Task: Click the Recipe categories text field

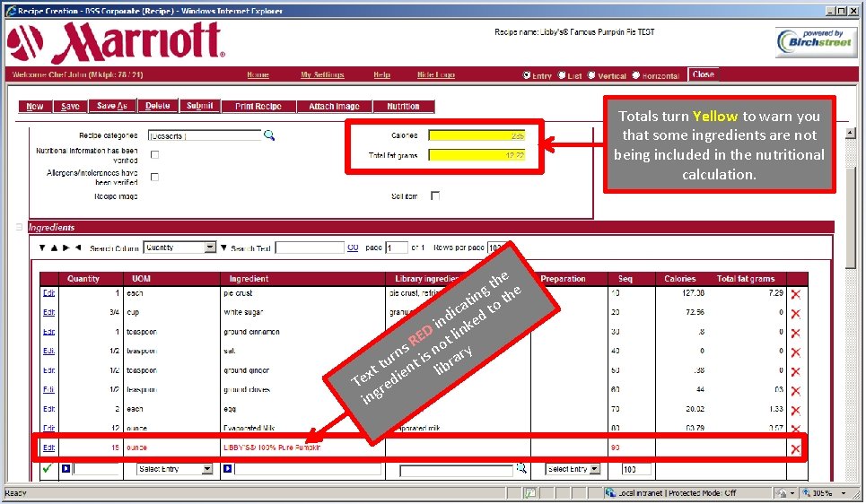Action: 205,135
